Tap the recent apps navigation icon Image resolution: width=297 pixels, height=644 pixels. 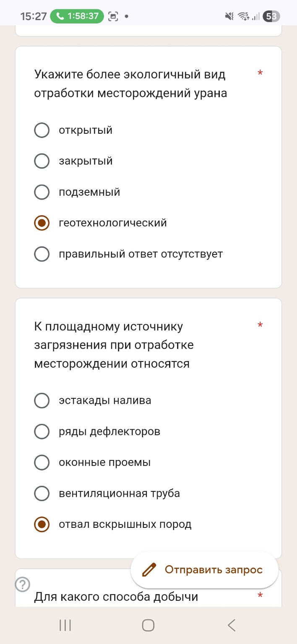tap(65, 625)
